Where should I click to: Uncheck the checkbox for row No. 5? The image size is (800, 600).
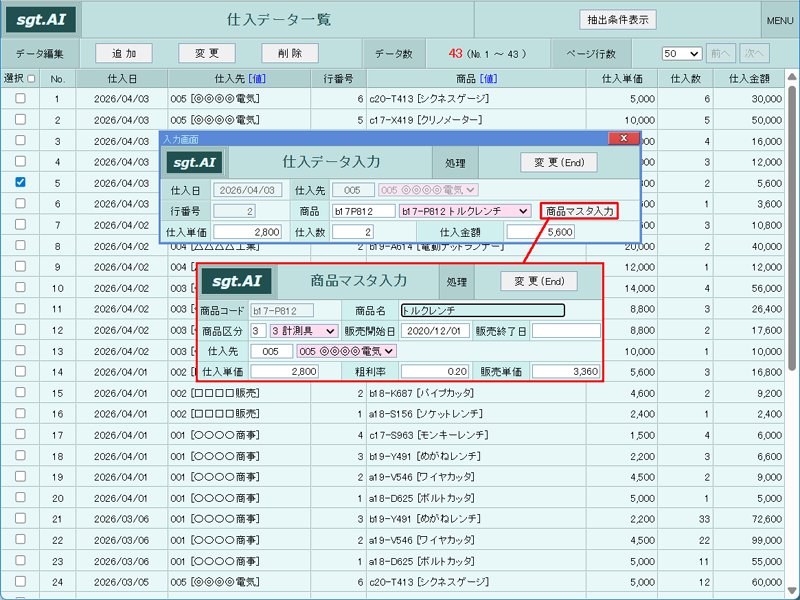20,182
